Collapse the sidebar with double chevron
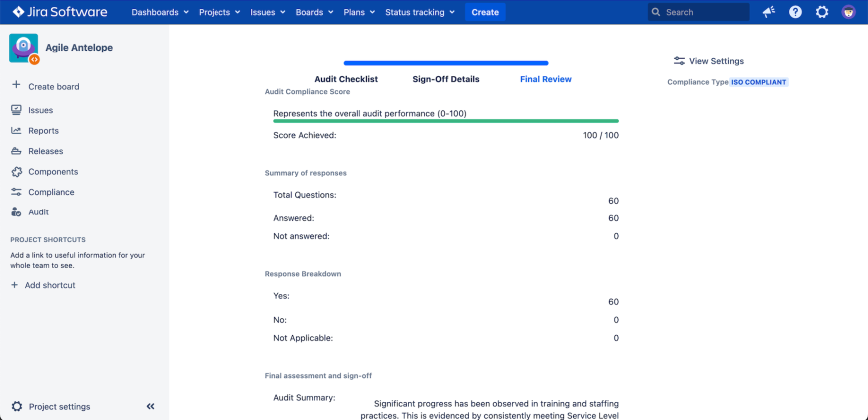Image resolution: width=868 pixels, height=420 pixels. pos(151,406)
